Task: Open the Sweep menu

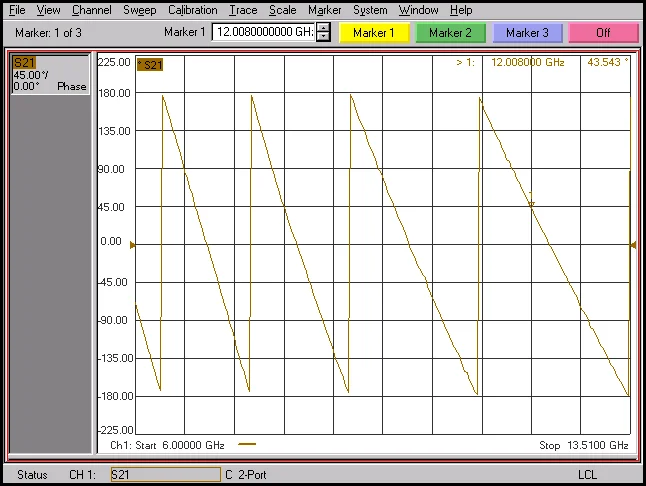Action: coord(140,10)
